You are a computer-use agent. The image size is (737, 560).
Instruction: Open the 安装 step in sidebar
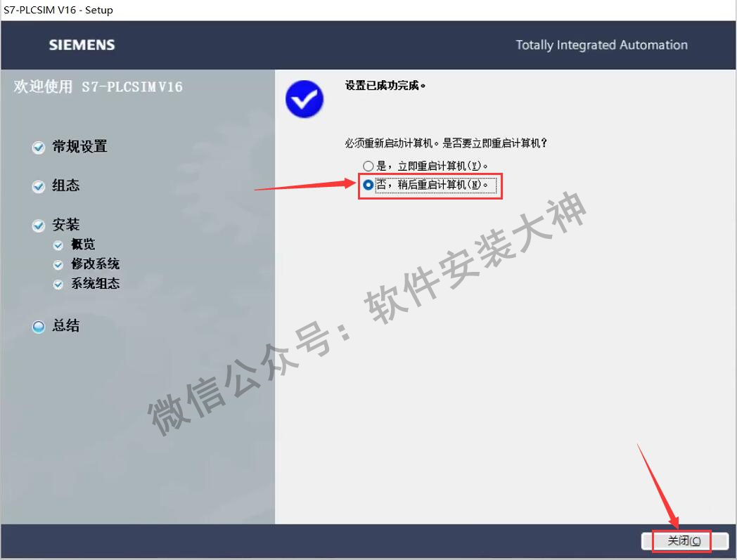click(66, 225)
